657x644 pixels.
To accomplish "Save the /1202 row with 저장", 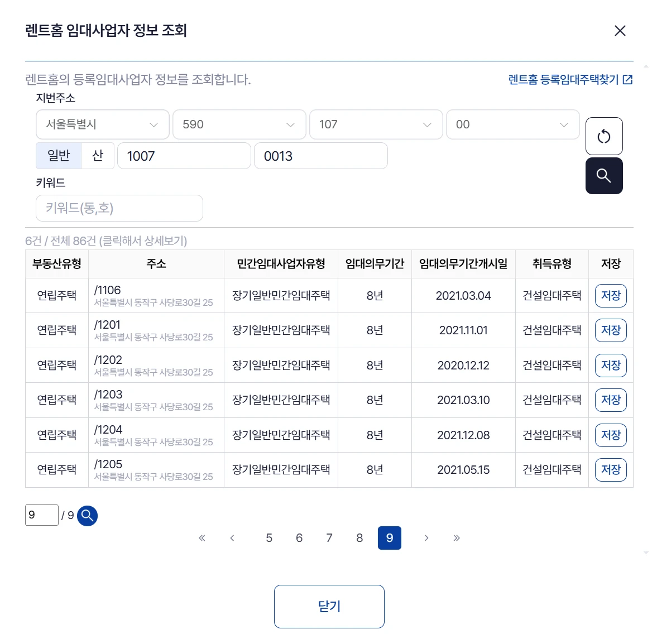I will point(611,366).
